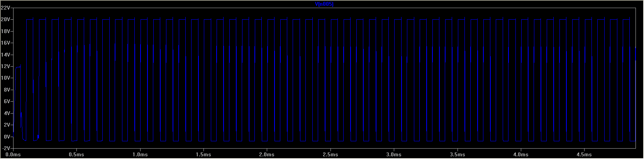Click the 18V vertical axis label

click(x=5, y=31)
